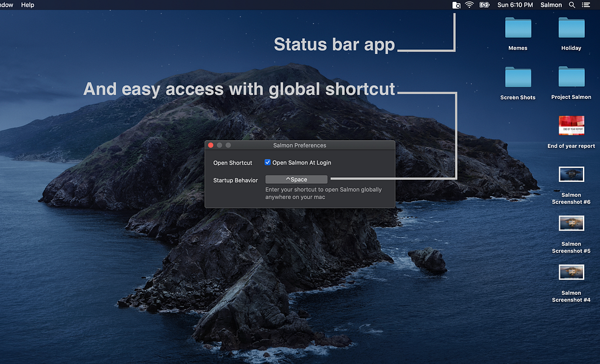Screen dimensions: 600x364
Task: Click the ^Space shortcut recorder field
Action: coord(296,180)
